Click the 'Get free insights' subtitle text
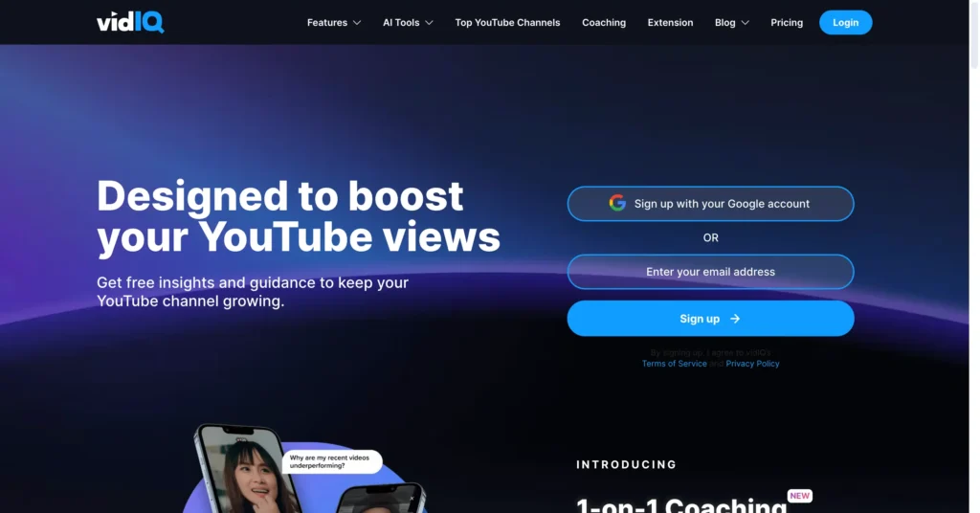Screen dimensions: 980x513 pos(253,292)
